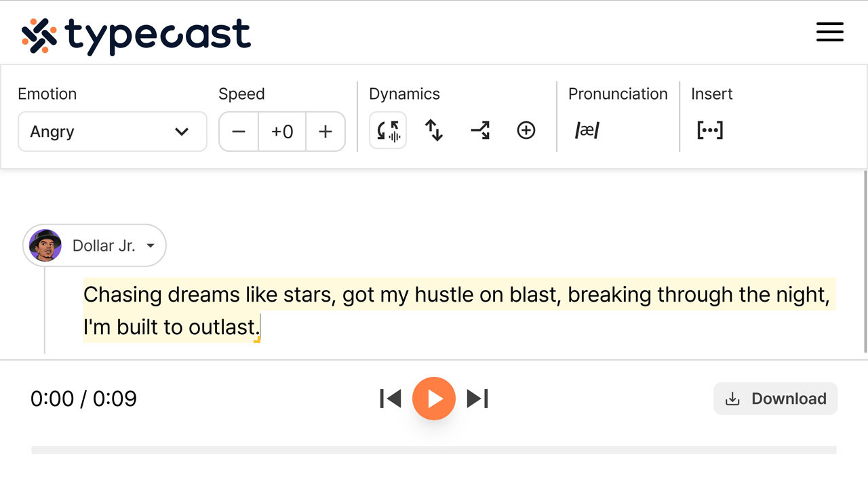Decrease speed with the minus button
Screen dimensions: 868x488
pos(238,131)
